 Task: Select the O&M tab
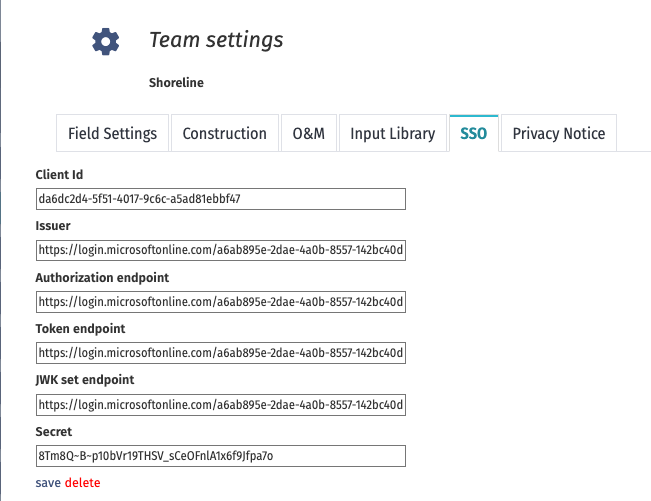point(309,133)
